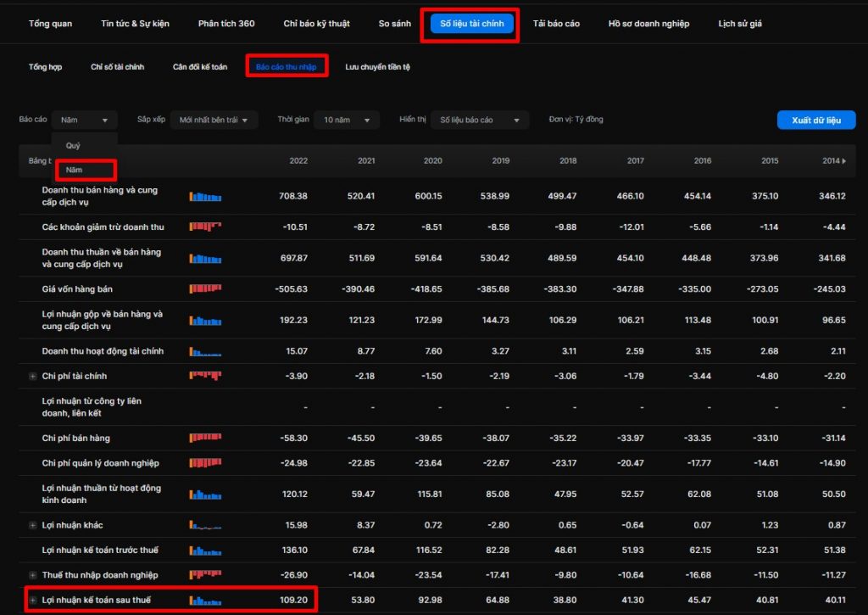The height and width of the screenshot is (615, 868).
Task: Switch to the Chỉ báo kỹ thuật tab
Action: click(x=316, y=24)
